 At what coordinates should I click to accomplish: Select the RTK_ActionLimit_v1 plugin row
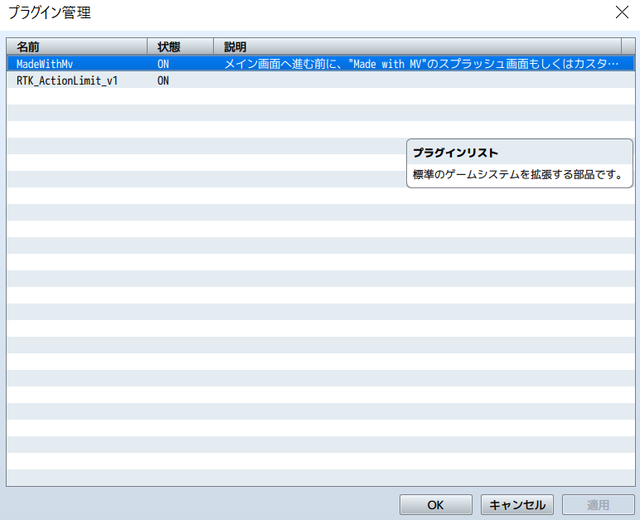(x=320, y=80)
